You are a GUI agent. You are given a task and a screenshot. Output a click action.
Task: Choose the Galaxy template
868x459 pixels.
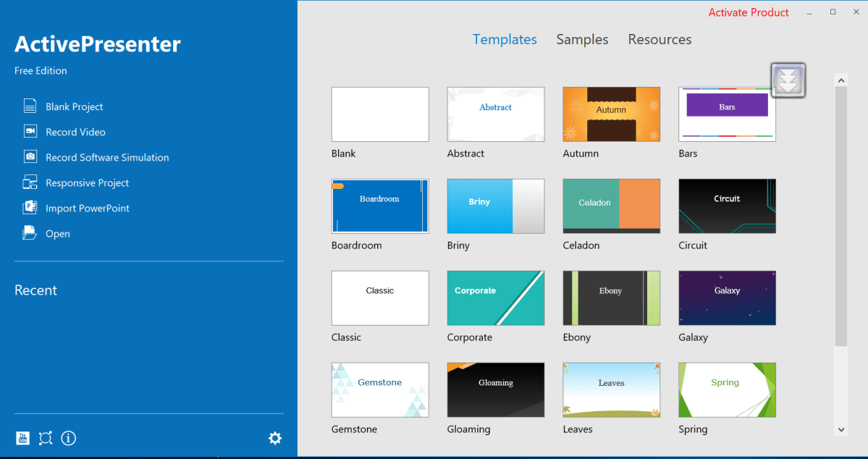click(727, 298)
